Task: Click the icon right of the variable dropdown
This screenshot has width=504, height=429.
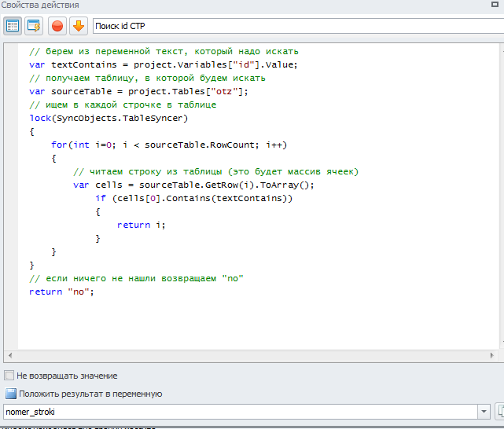Action: click(x=500, y=412)
